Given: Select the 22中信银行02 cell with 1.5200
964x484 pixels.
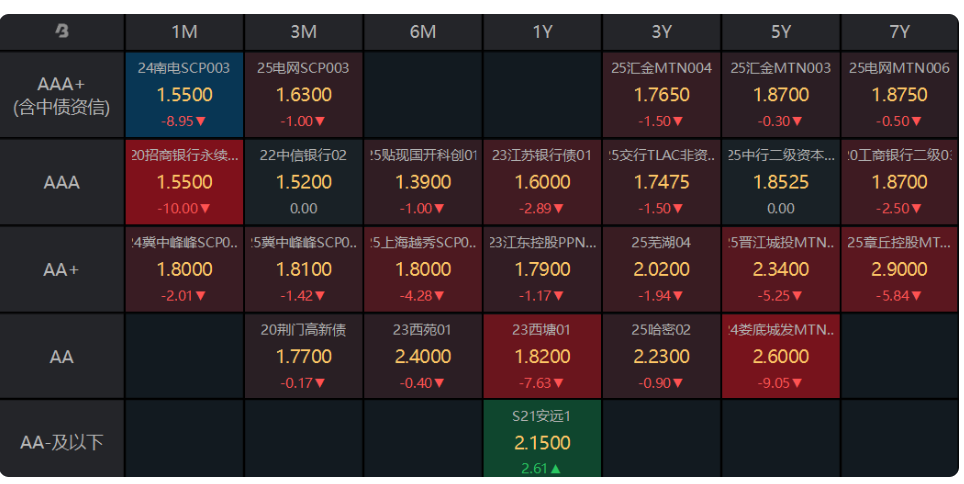Looking at the screenshot, I should point(303,182).
